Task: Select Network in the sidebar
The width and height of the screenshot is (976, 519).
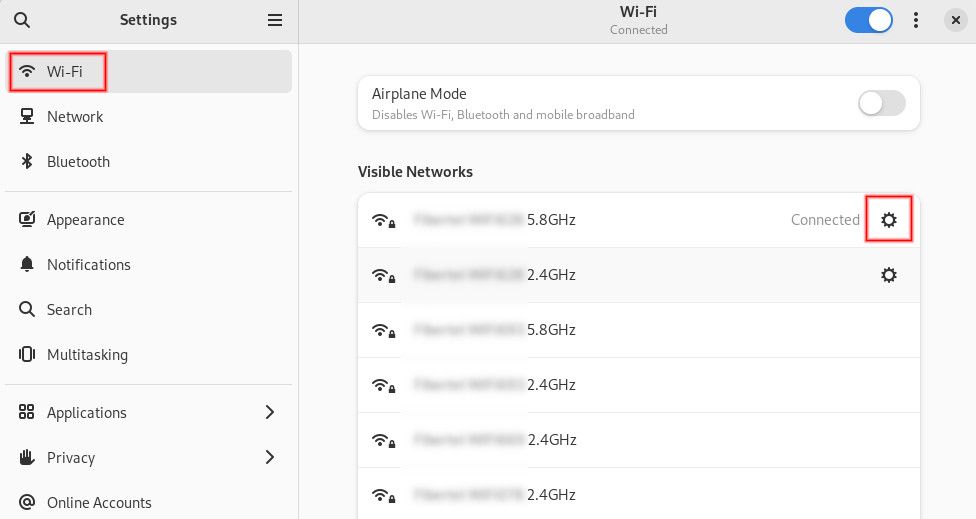Action: pyautogui.click(x=75, y=117)
